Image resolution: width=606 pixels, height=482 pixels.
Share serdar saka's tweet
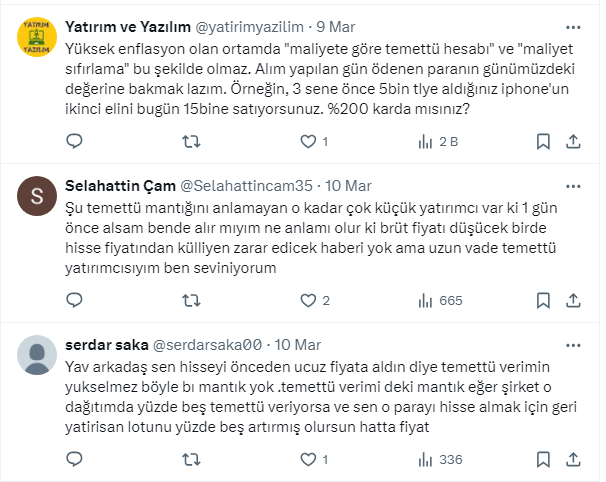tap(572, 459)
